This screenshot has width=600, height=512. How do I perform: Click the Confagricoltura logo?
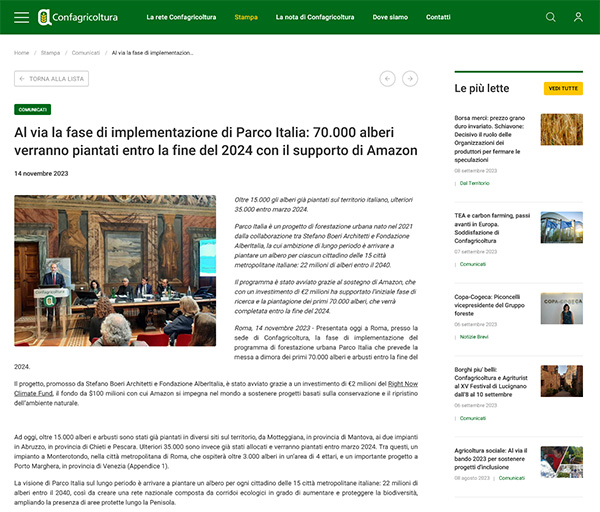point(78,17)
